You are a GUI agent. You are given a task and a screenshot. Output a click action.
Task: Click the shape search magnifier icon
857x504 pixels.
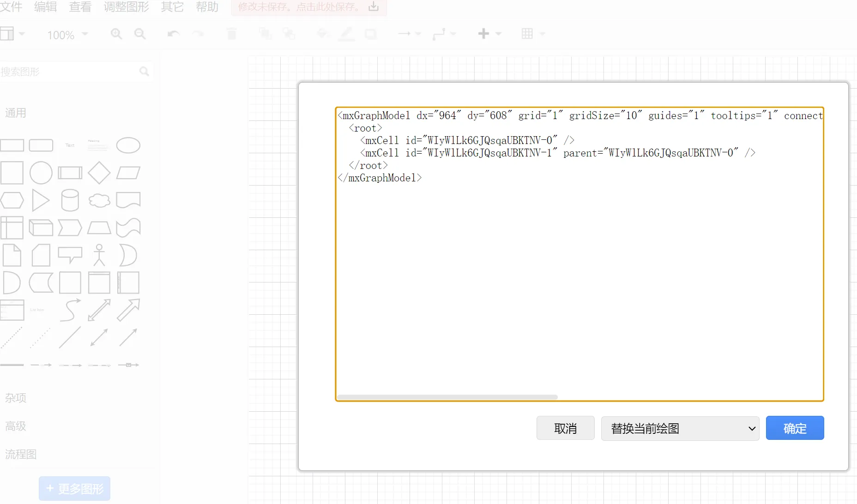(x=145, y=72)
